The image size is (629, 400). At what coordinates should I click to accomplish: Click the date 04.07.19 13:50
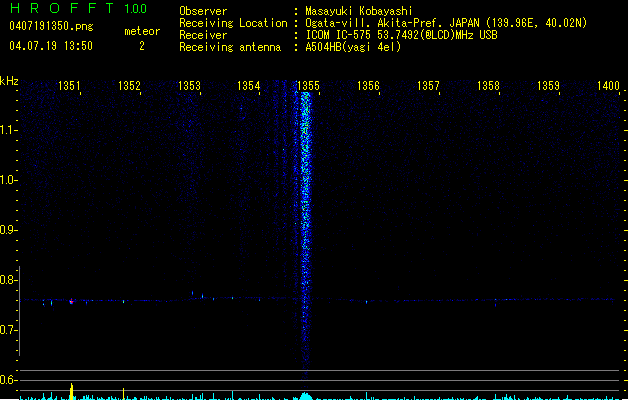coord(51,46)
